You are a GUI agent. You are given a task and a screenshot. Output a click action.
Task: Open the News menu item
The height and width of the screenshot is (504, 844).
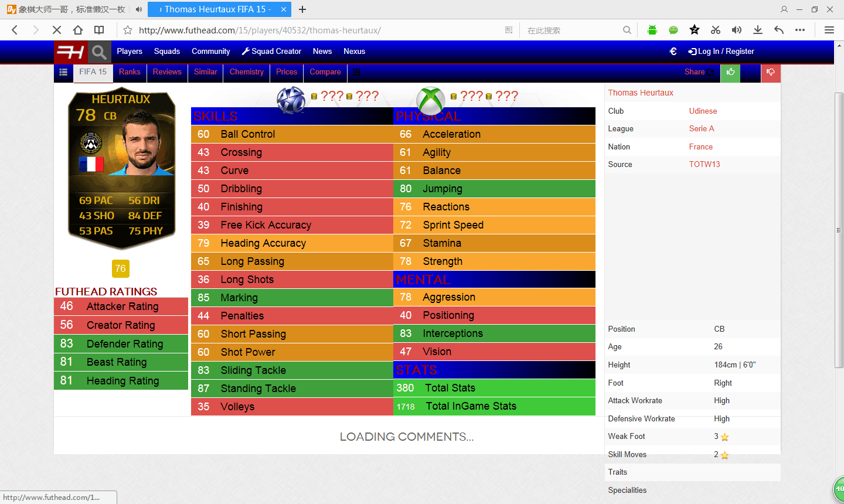click(322, 52)
